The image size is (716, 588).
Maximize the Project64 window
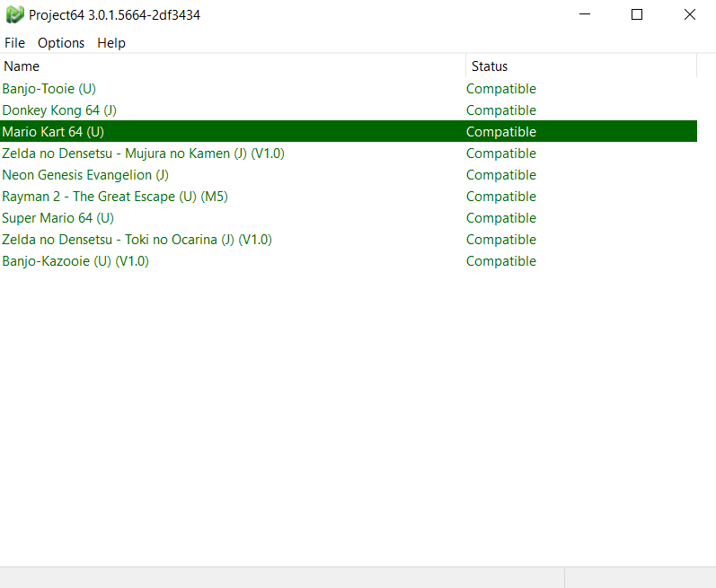tap(637, 14)
